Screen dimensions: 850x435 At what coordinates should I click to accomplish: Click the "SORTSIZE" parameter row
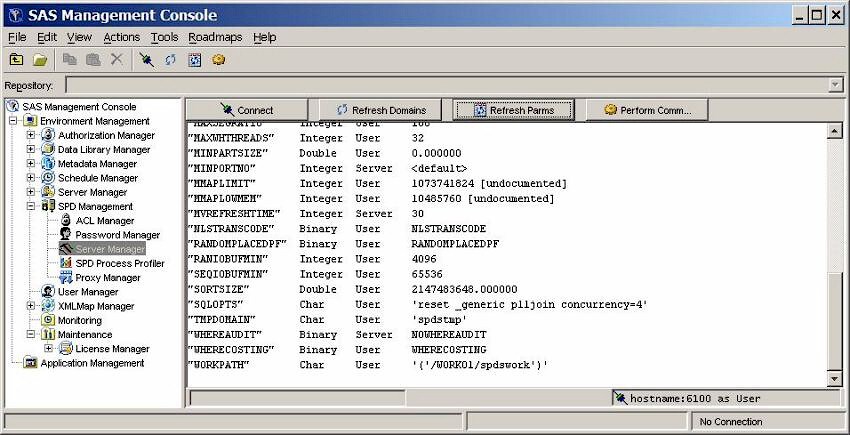click(x=352, y=289)
